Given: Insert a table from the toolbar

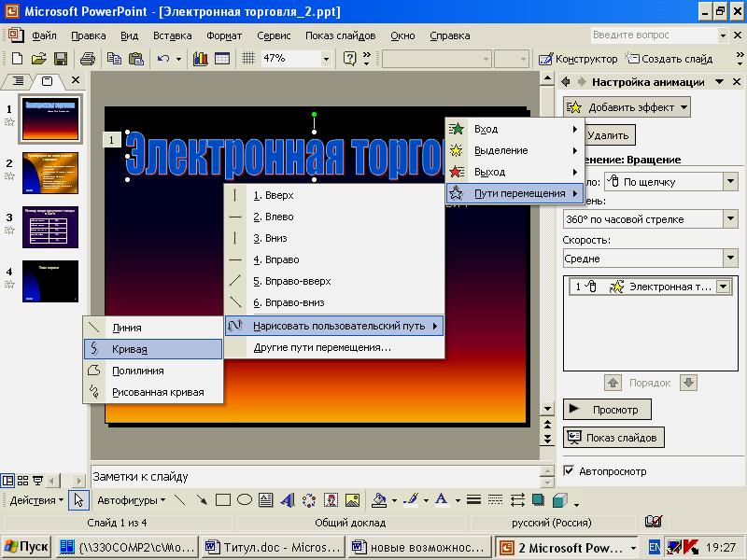Looking at the screenshot, I should click(x=222, y=59).
